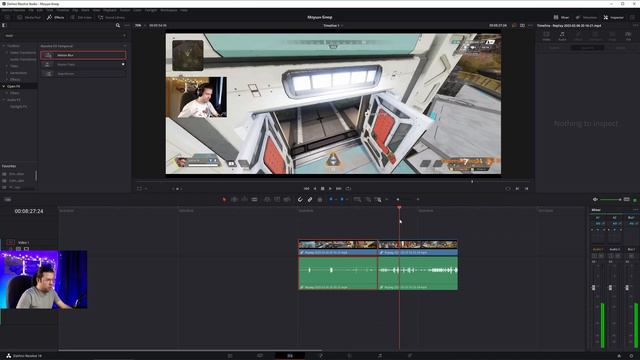Jump to last frame in viewer transport
This screenshot has width=640, height=360.
click(338, 189)
